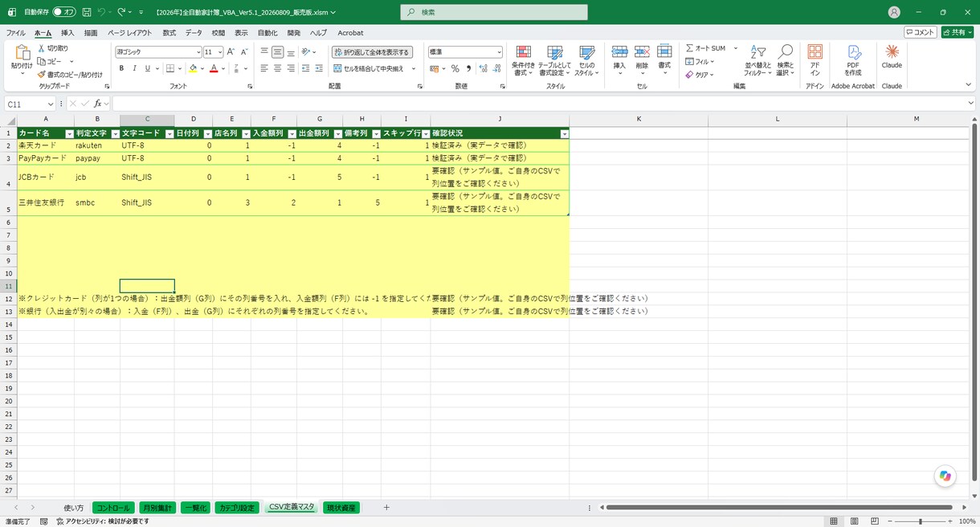Toggle underline formatting with the U button
The width and height of the screenshot is (980, 527).
pos(148,69)
